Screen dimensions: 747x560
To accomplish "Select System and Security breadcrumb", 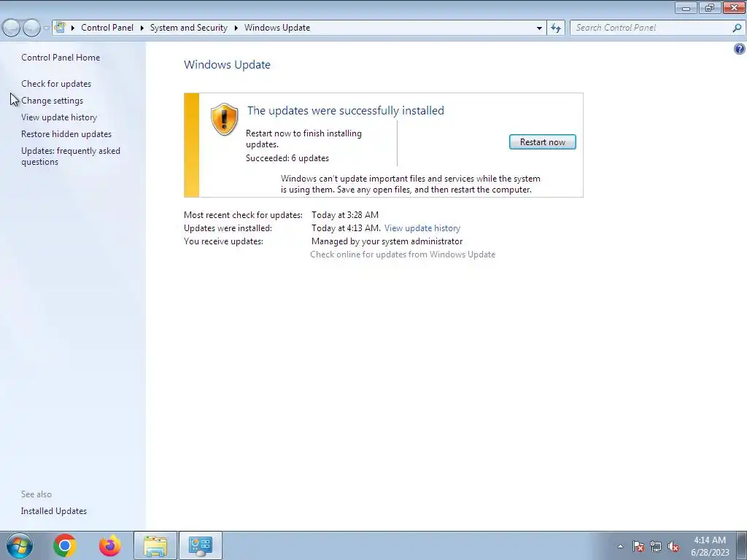I will click(189, 28).
